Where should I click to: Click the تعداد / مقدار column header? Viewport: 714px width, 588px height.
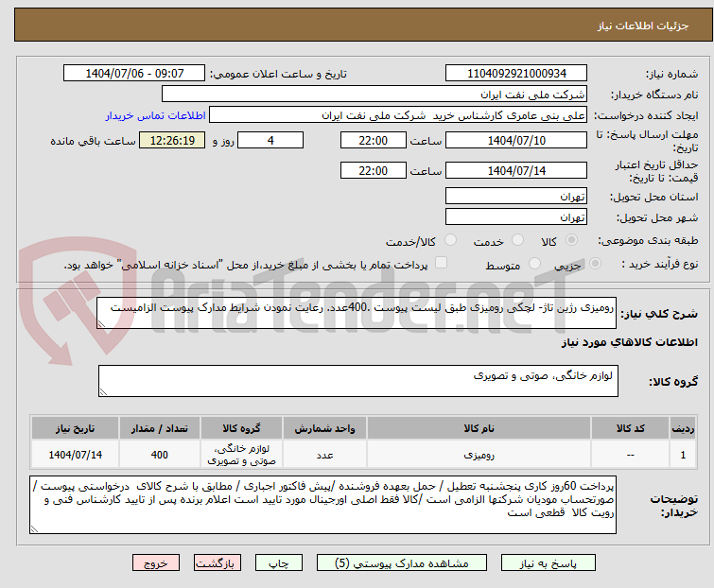click(160, 428)
